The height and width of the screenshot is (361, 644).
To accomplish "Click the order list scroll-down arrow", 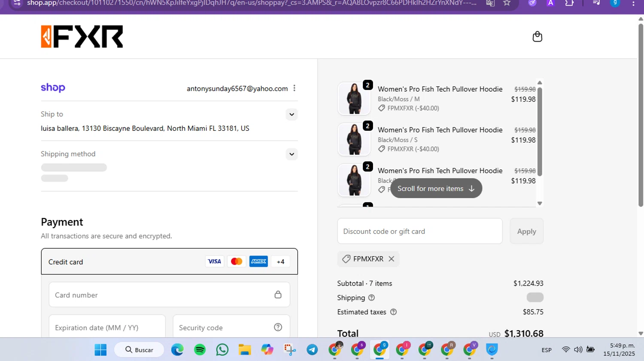I will (540, 204).
